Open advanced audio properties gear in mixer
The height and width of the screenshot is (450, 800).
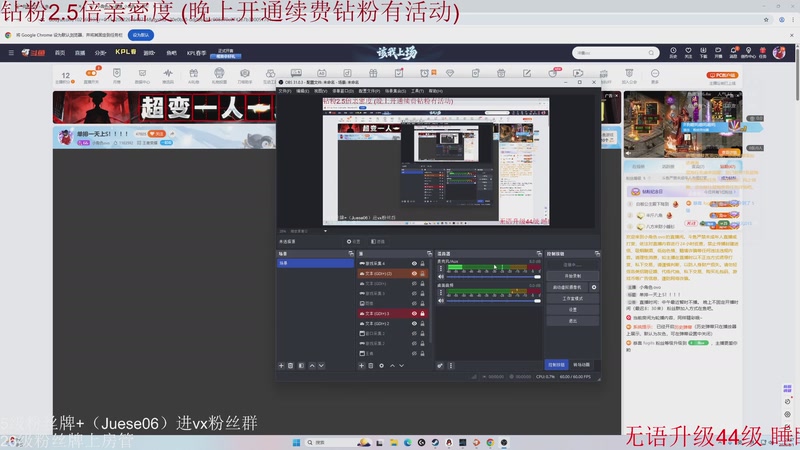click(x=440, y=366)
